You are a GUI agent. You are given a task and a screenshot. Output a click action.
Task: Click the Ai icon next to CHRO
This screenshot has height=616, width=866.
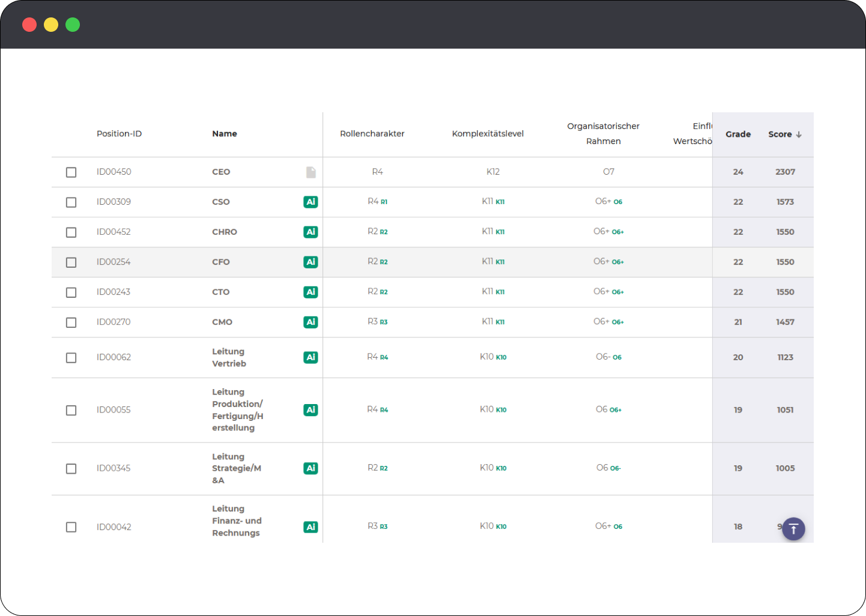(310, 232)
